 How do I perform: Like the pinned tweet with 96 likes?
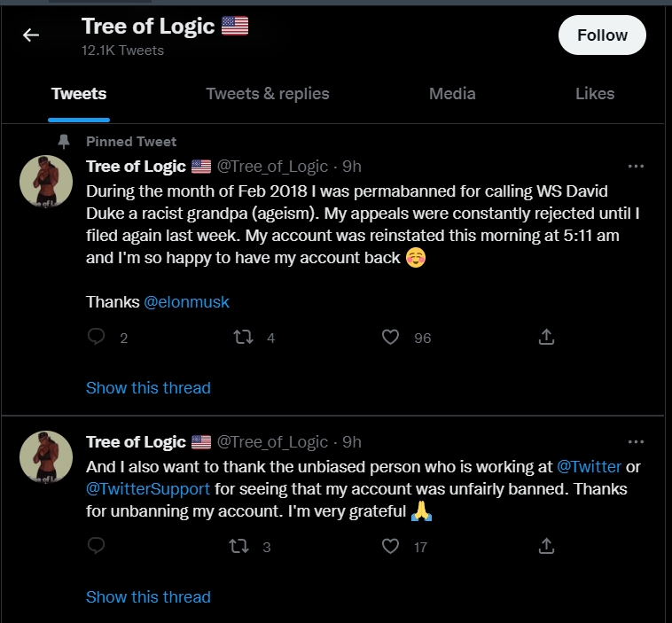coord(390,338)
